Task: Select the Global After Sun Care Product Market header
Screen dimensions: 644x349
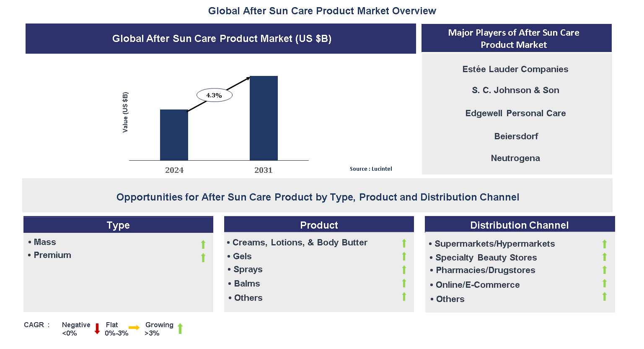Action: tap(220, 38)
